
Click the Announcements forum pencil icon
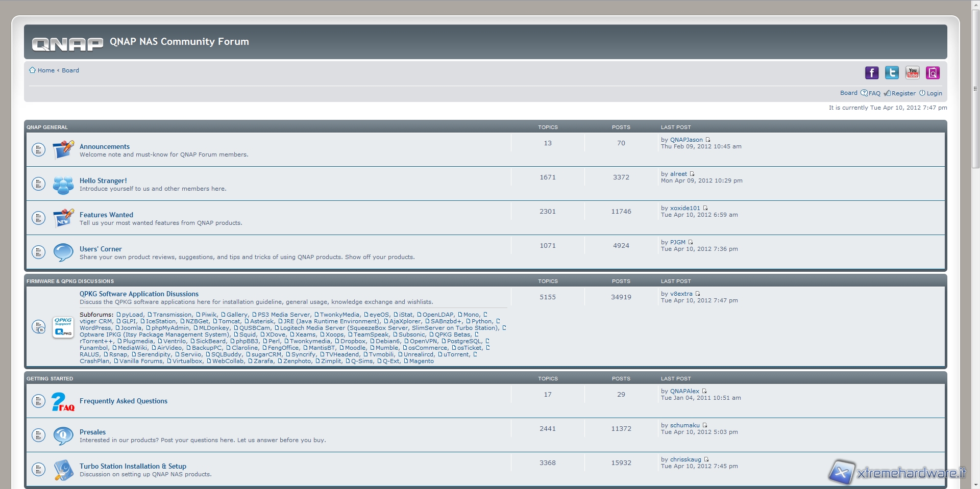[x=63, y=150]
